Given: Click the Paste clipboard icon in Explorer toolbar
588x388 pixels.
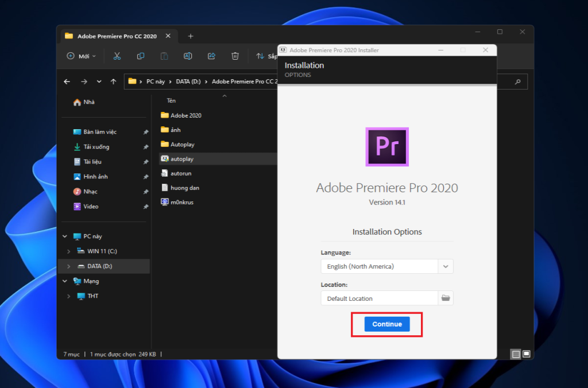Looking at the screenshot, I should pyautogui.click(x=164, y=56).
